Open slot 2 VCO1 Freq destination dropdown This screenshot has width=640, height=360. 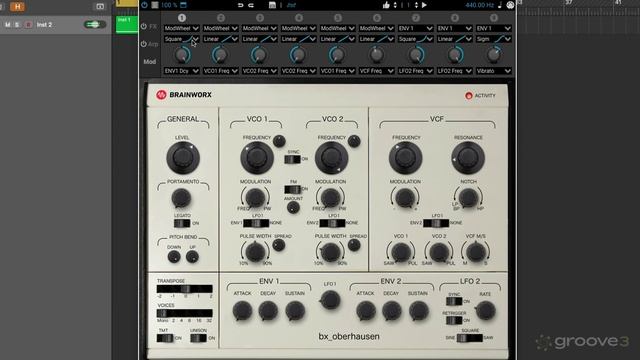pos(221,71)
